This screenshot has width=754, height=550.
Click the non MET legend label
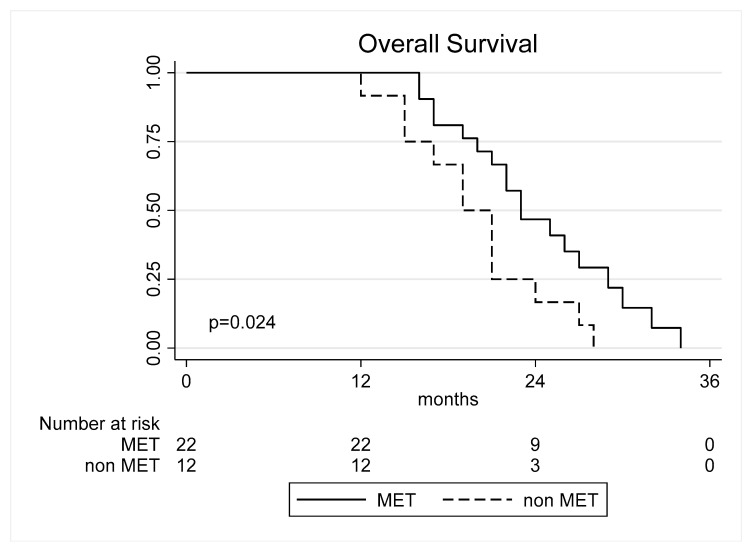pos(561,500)
